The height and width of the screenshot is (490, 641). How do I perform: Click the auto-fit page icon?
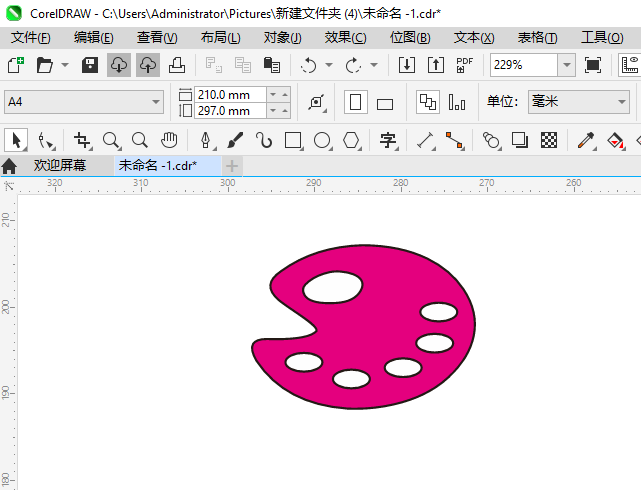point(316,102)
